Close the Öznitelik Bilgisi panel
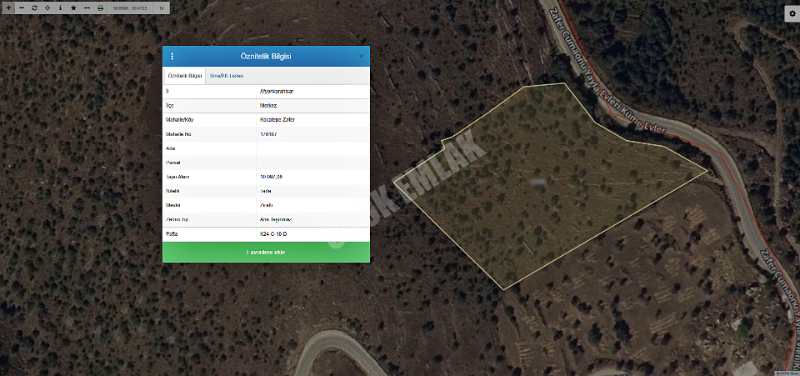 tap(361, 56)
